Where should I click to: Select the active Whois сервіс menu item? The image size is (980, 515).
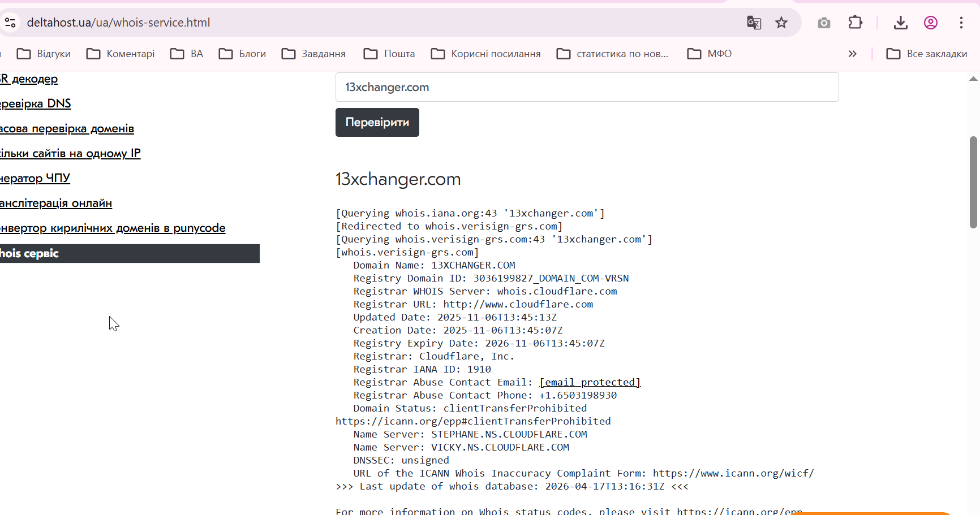(130, 253)
